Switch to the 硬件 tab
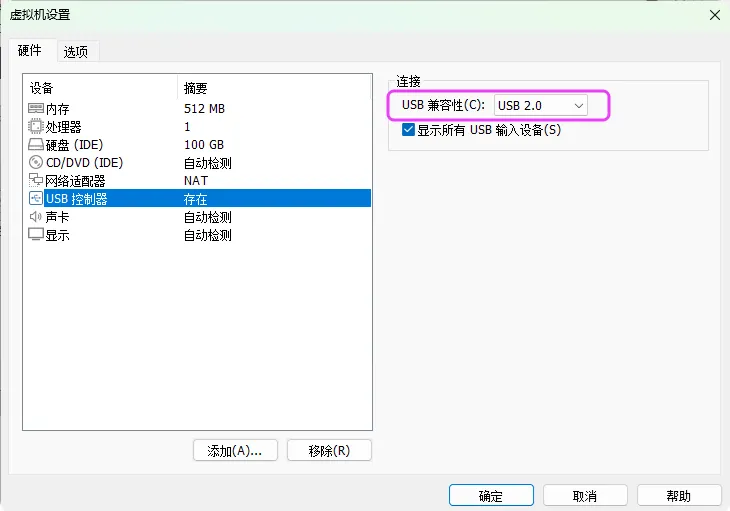This screenshot has width=730, height=511. click(30, 50)
